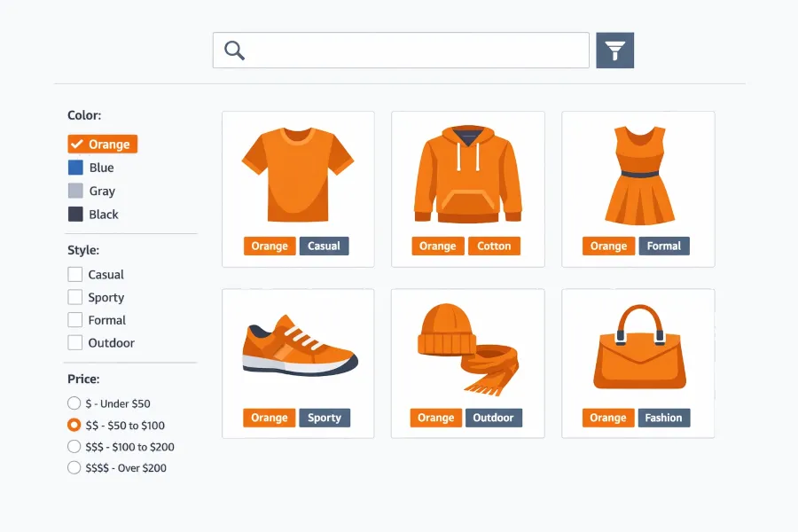
Task: Select the orange sneaker product image
Action: click(298, 346)
